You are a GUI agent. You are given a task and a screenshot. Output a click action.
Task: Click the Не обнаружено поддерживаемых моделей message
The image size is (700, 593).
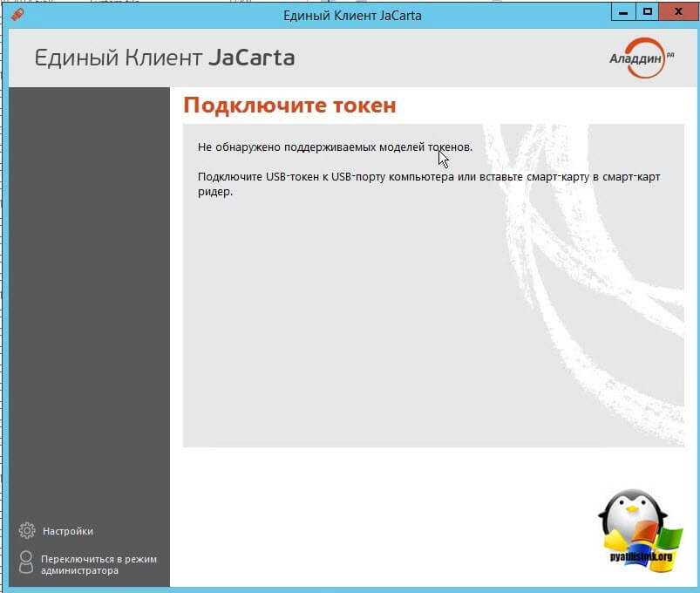click(335, 147)
